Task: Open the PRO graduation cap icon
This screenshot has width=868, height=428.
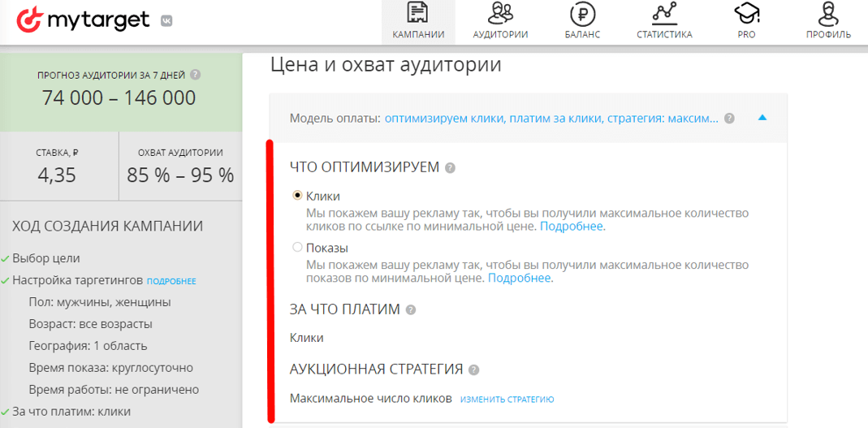Action: pos(746,14)
